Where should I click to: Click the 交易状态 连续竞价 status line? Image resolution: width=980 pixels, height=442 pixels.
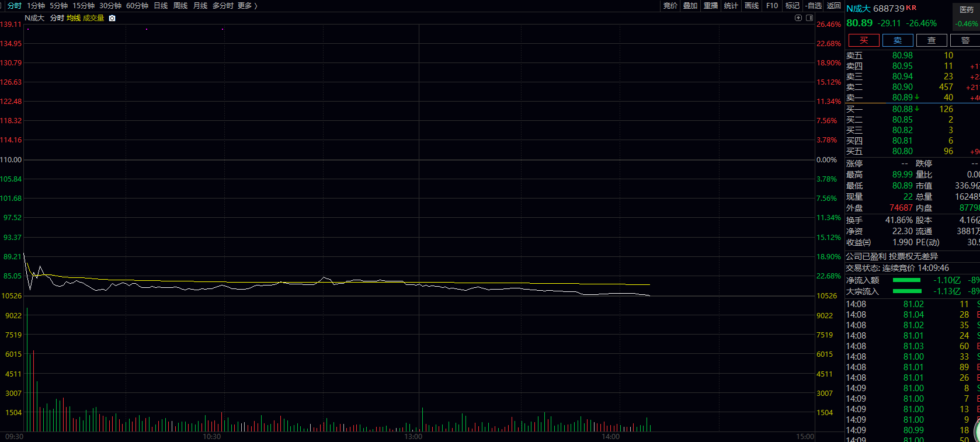(897, 268)
